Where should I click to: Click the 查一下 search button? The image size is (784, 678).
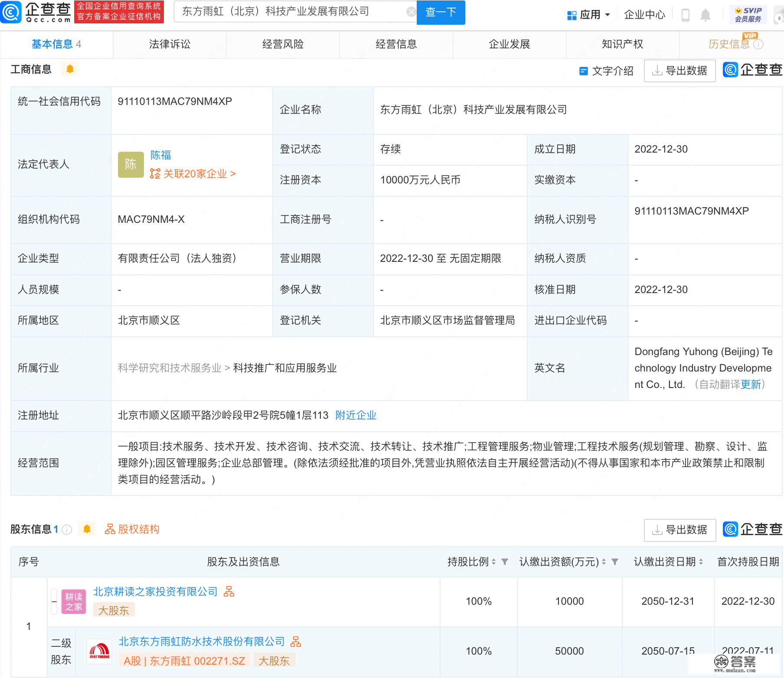pyautogui.click(x=441, y=12)
